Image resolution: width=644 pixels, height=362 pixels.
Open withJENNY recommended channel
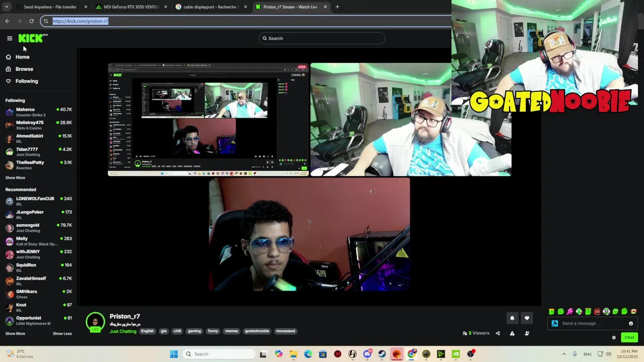tap(38, 254)
